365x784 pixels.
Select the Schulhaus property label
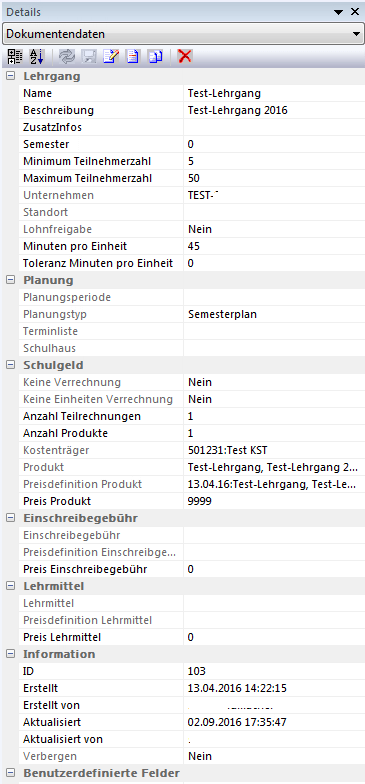pos(50,348)
